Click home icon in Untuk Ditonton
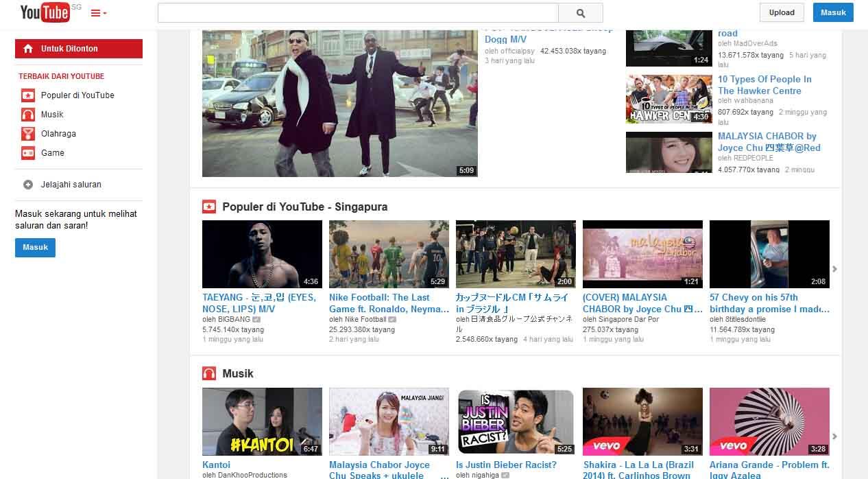This screenshot has height=479, width=868. 27,49
